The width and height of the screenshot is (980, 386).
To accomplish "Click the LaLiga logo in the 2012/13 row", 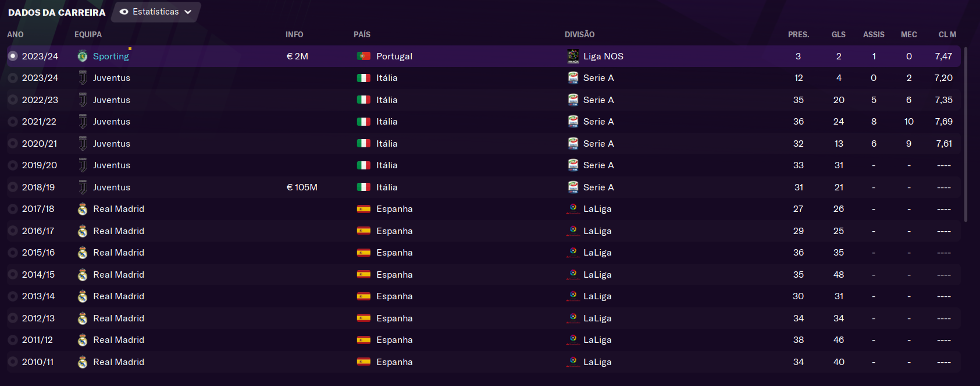I will tap(573, 318).
